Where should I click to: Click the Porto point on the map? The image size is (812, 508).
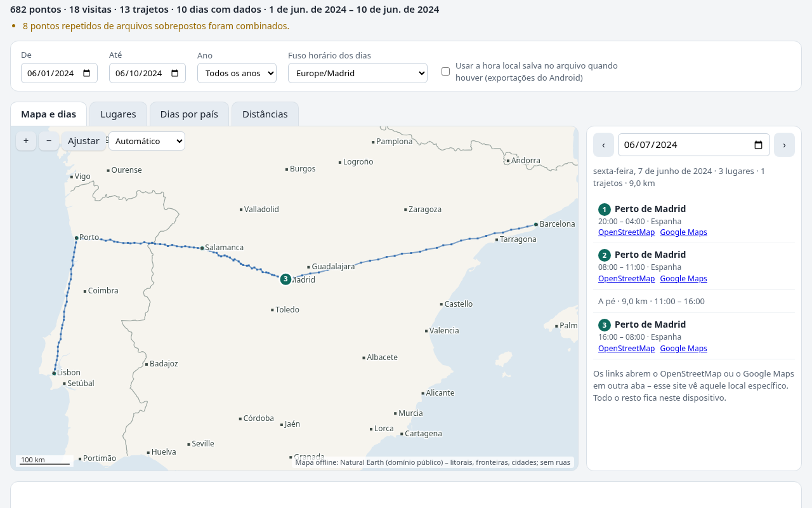pyautogui.click(x=76, y=238)
